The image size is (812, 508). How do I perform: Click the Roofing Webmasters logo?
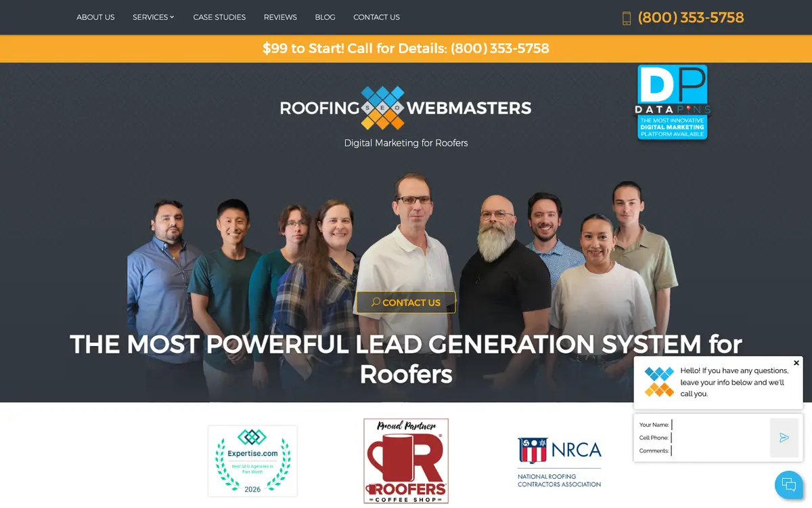click(406, 108)
